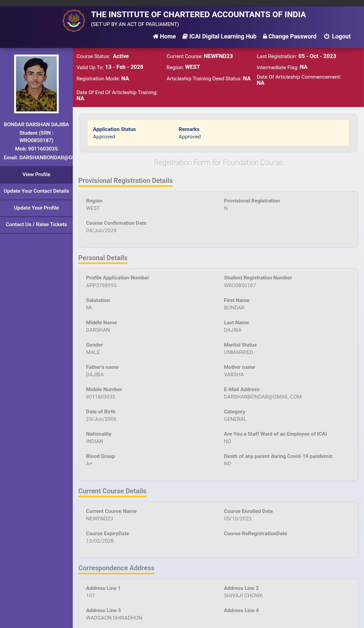This screenshot has height=628, width=364.
Task: Click the Personal Details section heading
Action: pyautogui.click(x=103, y=258)
